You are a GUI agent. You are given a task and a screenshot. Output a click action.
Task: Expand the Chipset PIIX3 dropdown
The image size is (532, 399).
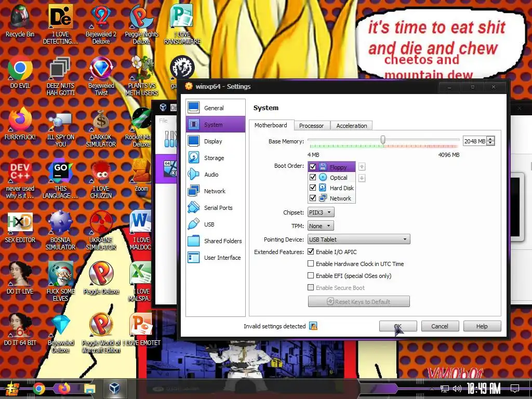point(321,212)
